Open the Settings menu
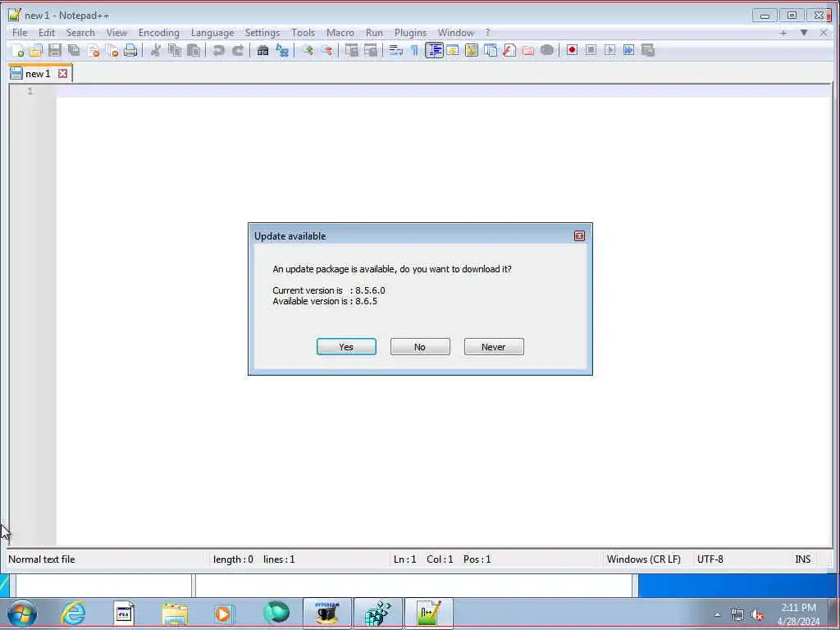This screenshot has width=840, height=630. coord(262,33)
